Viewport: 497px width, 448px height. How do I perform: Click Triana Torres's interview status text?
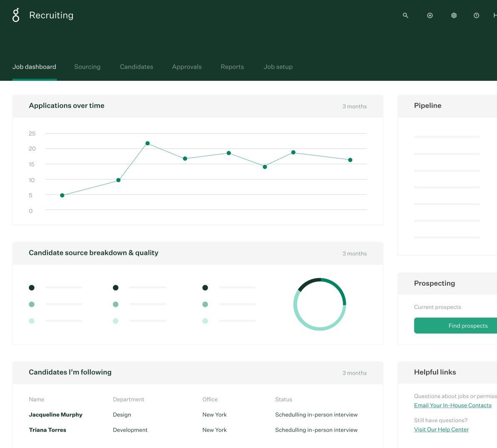[316, 430]
